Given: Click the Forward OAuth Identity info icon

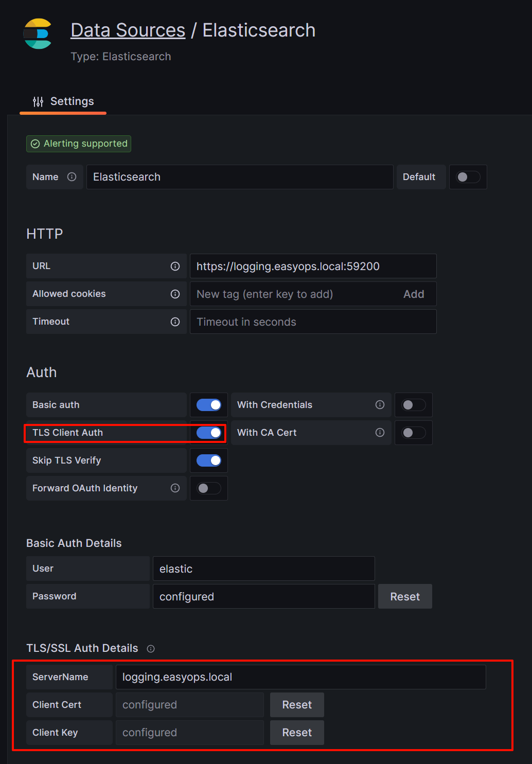Looking at the screenshot, I should pyautogui.click(x=175, y=488).
